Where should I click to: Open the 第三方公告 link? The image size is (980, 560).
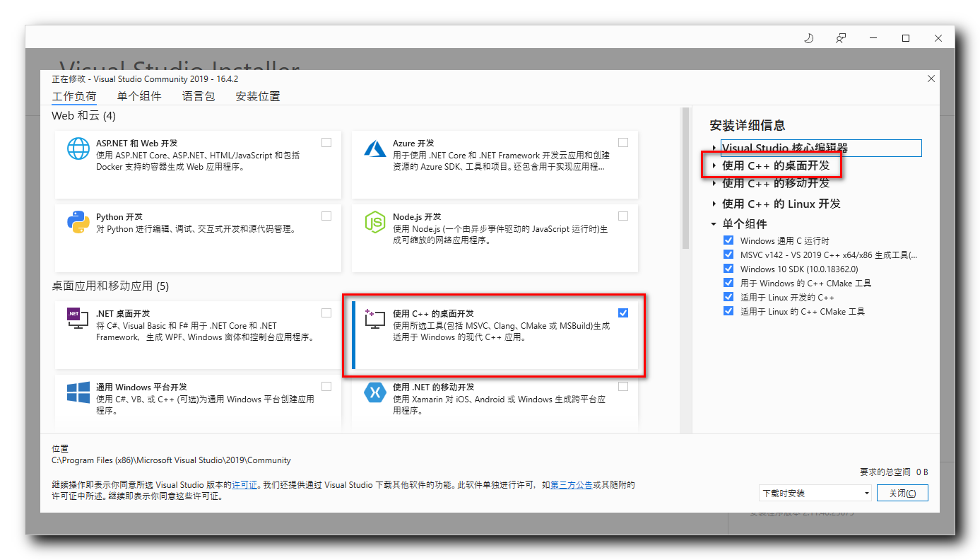(571, 485)
